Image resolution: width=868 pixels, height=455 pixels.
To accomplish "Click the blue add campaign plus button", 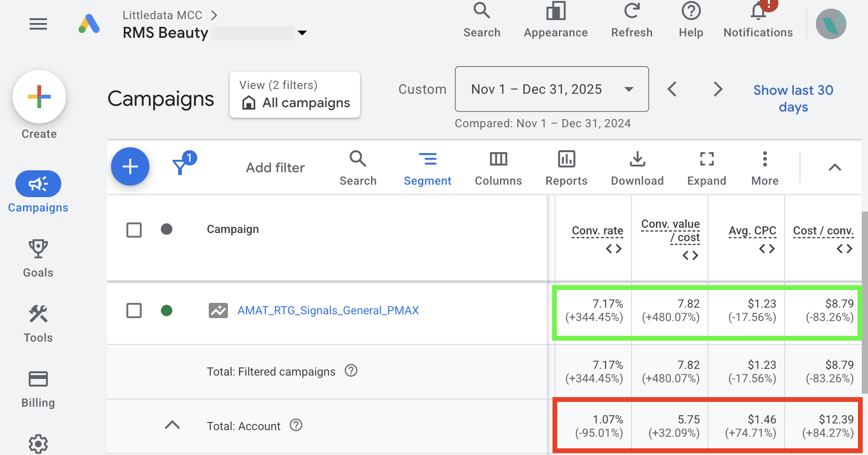I will pos(130,166).
